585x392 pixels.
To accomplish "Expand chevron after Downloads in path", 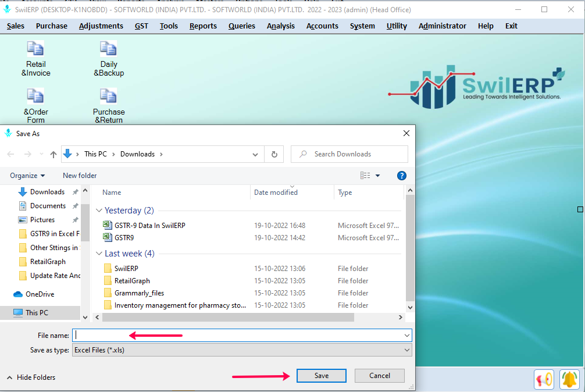I will pyautogui.click(x=161, y=154).
